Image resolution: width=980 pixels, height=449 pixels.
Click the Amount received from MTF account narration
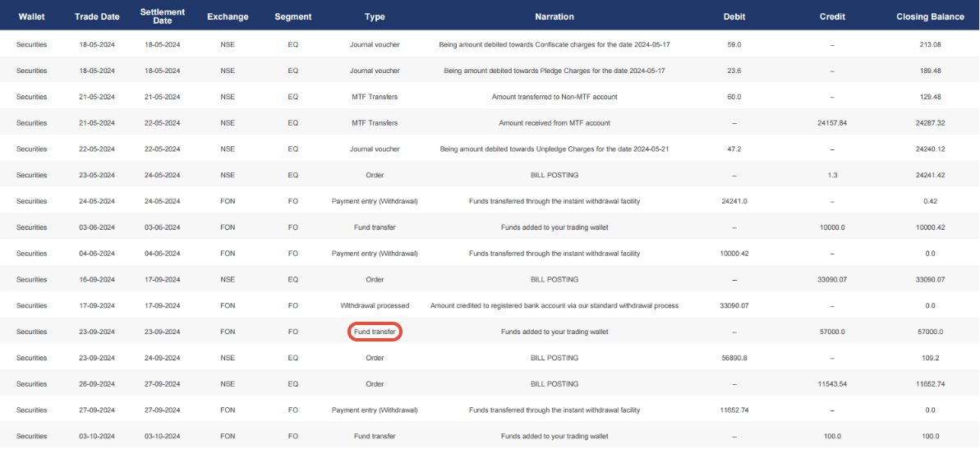tap(554, 123)
